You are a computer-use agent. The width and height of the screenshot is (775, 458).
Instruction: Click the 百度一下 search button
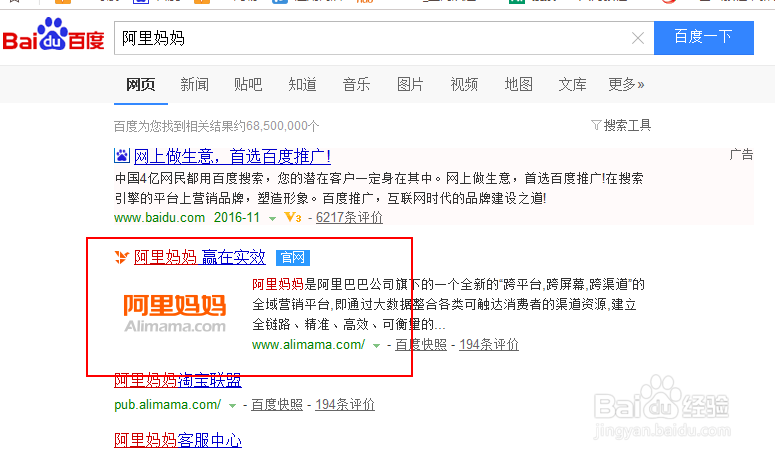703,38
